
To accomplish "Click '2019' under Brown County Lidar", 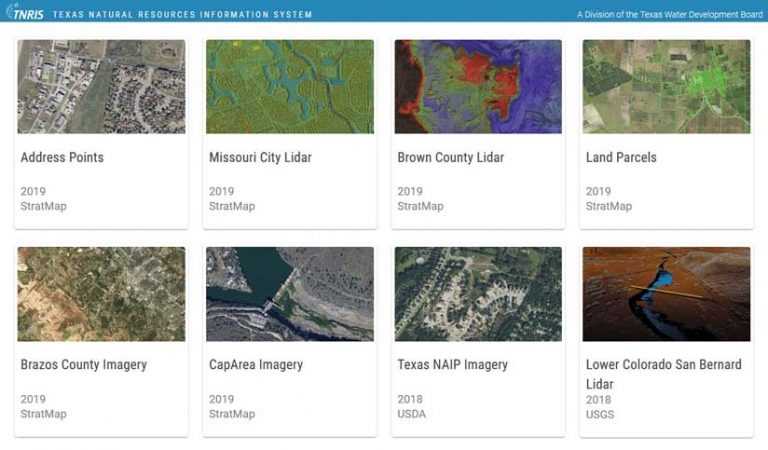I will 410,191.
